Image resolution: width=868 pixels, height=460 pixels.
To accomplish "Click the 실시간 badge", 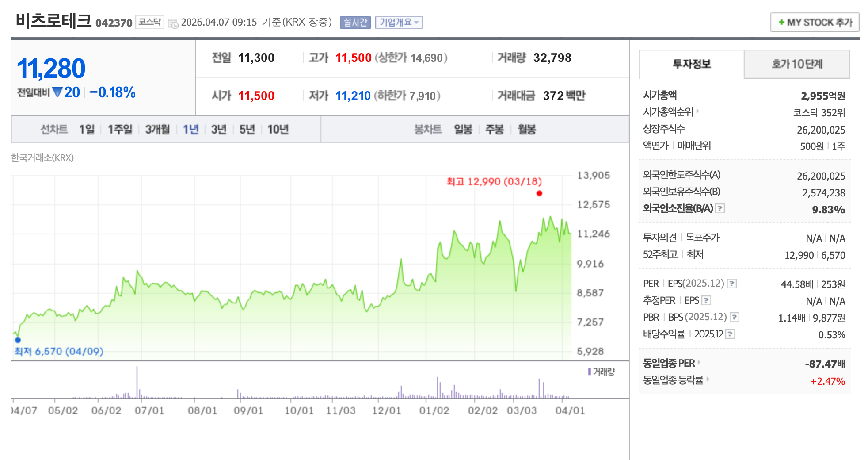I will 355,23.
